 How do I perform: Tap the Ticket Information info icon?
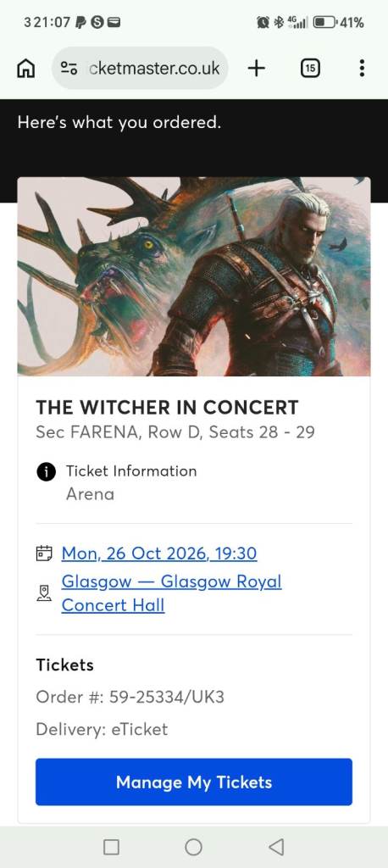46,471
